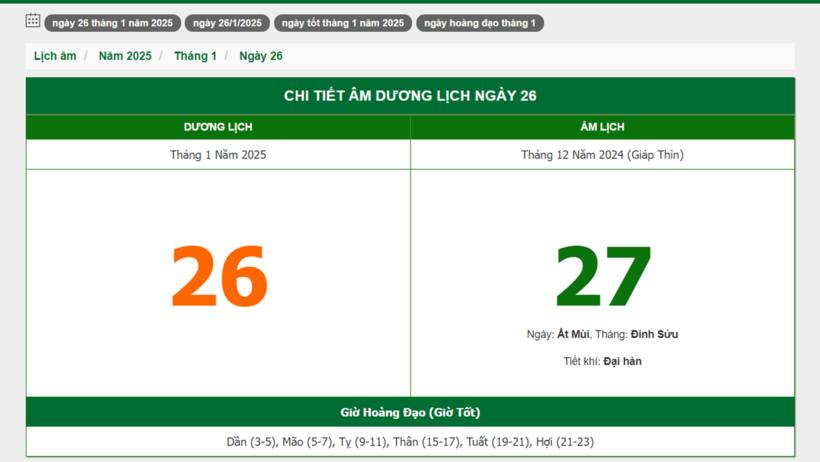Click the 'CHI TIẾT ÂM DƯƠNG LỊCH NGÀY 26' header
This screenshot has height=462, width=820.
tap(410, 96)
